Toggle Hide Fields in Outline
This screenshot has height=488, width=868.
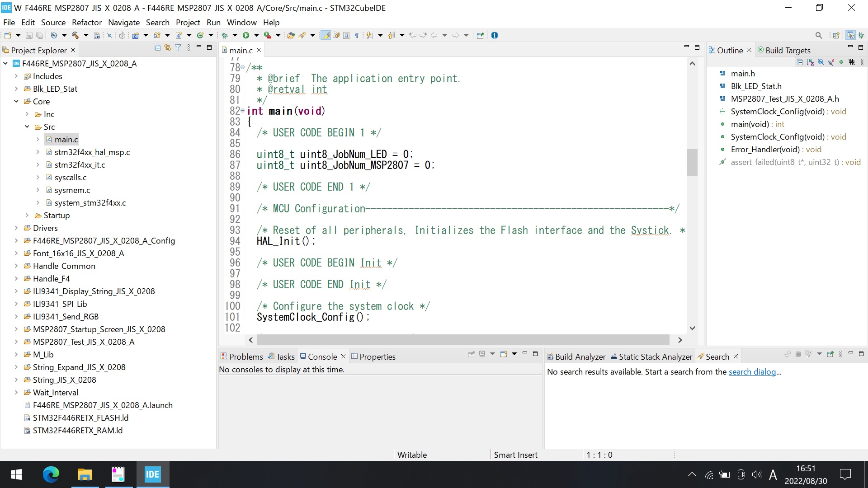[821, 62]
